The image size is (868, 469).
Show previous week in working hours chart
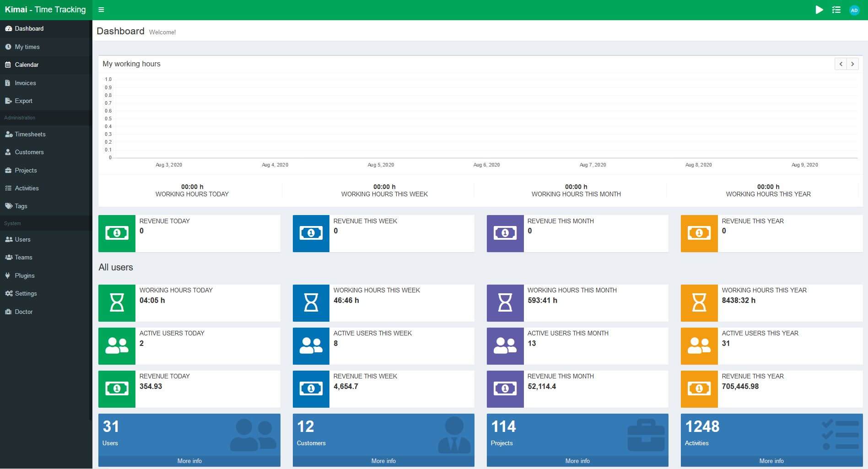pos(841,64)
